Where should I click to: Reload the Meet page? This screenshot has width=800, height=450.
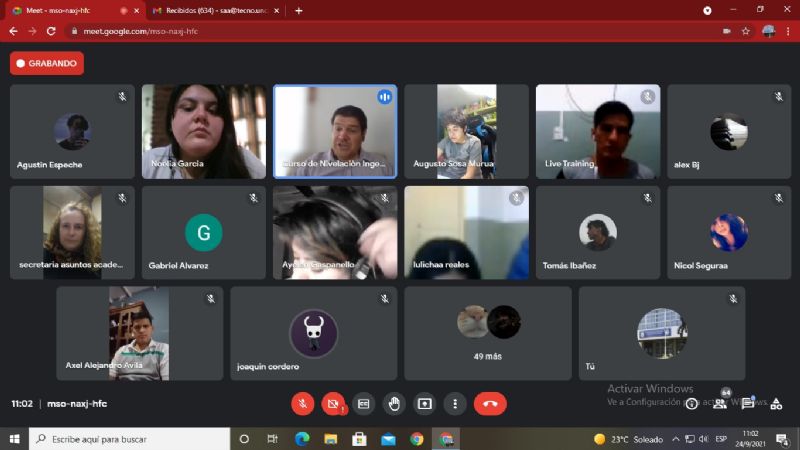tap(51, 31)
